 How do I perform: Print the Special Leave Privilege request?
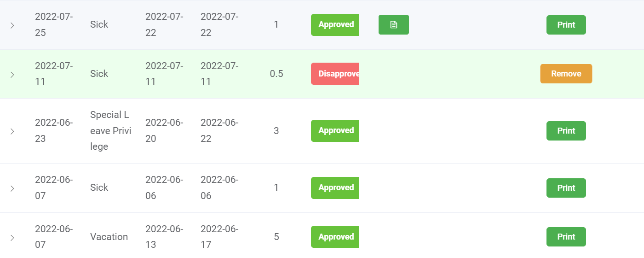(566, 131)
